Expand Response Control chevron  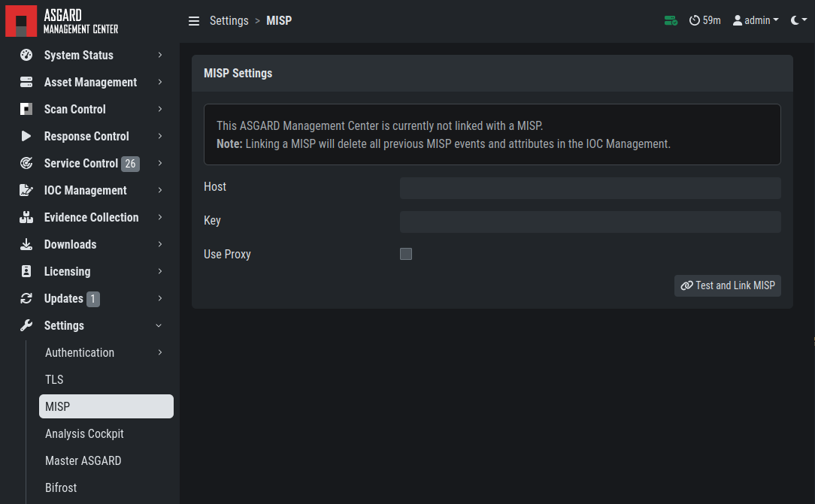(x=159, y=136)
